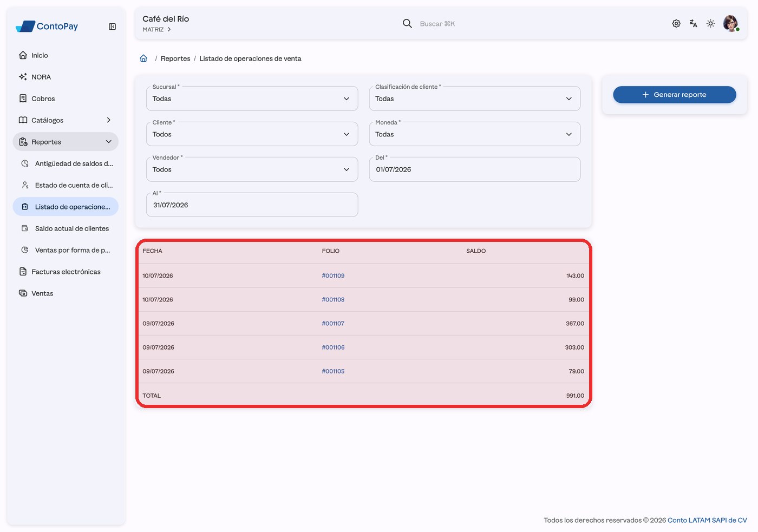Click the Facturas electrónicas document icon
Viewport: 758px width, 532px height.
[23, 272]
